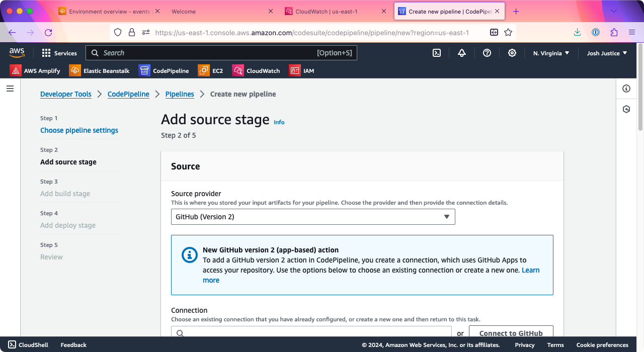Click the browser URL address bar
The width and height of the screenshot is (644, 352).
[312, 32]
